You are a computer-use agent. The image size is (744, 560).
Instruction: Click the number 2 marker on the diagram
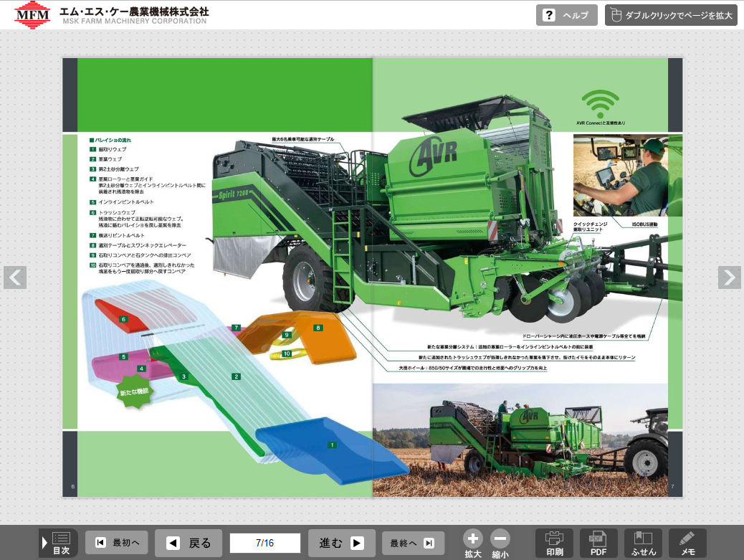pos(237,377)
